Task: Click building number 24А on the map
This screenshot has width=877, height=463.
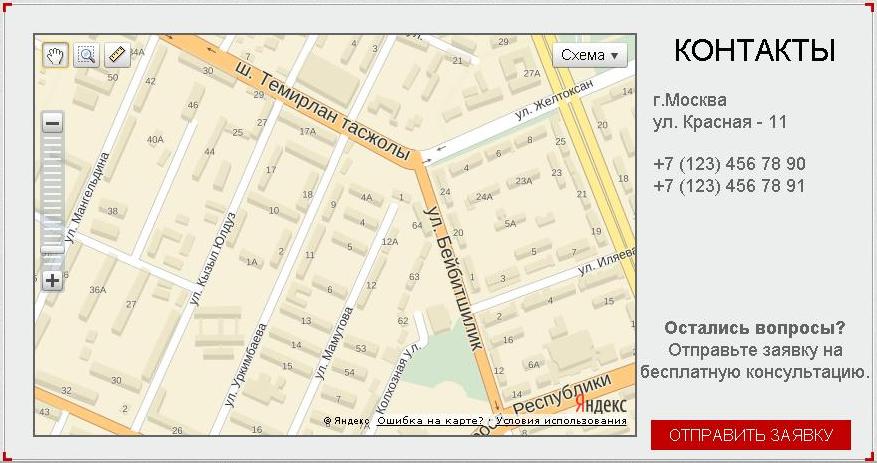Action: tap(484, 197)
